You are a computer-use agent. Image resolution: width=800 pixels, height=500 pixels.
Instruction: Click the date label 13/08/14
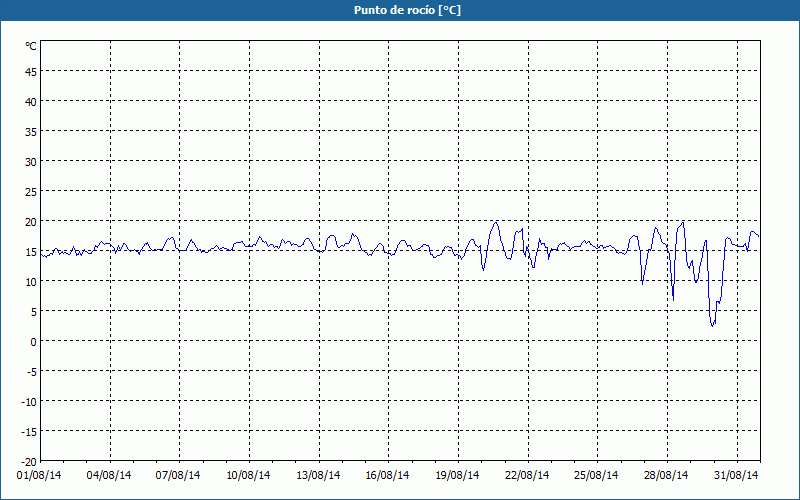[318, 475]
